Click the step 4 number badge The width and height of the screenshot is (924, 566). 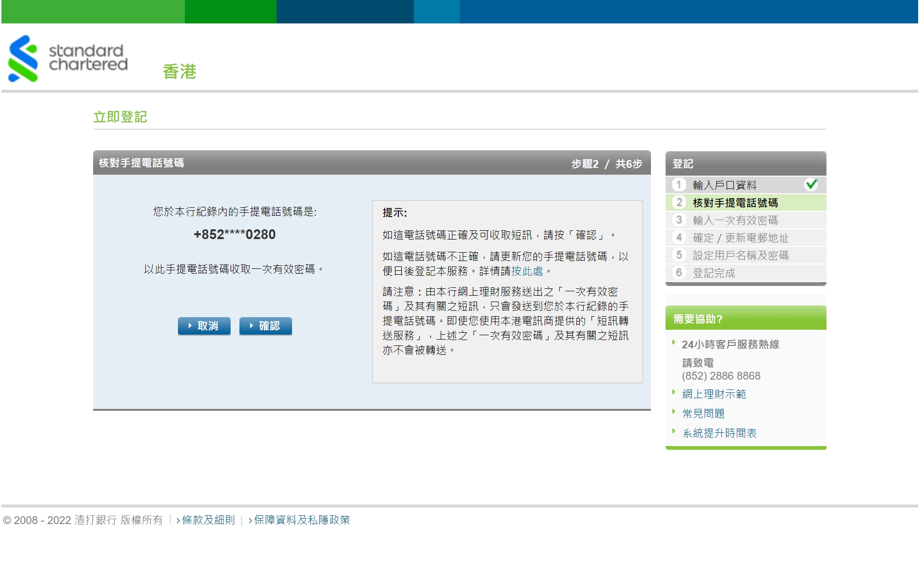coord(679,238)
